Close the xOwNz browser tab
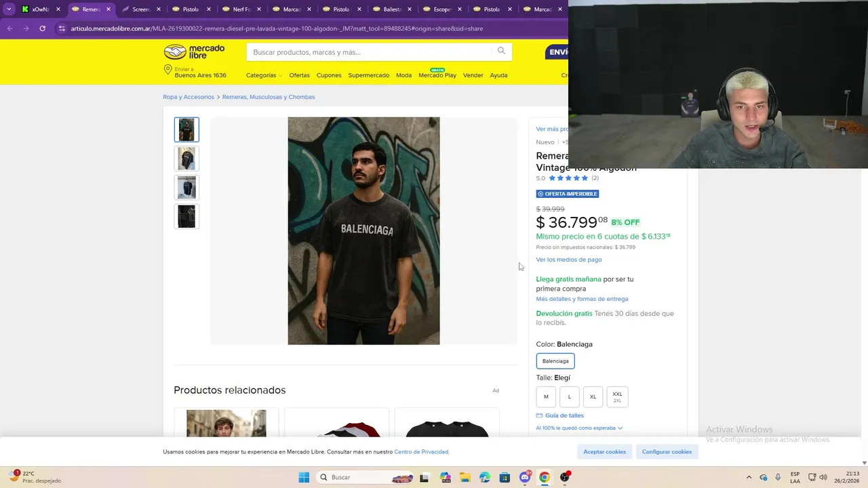Image resolution: width=868 pixels, height=488 pixels. [58, 9]
